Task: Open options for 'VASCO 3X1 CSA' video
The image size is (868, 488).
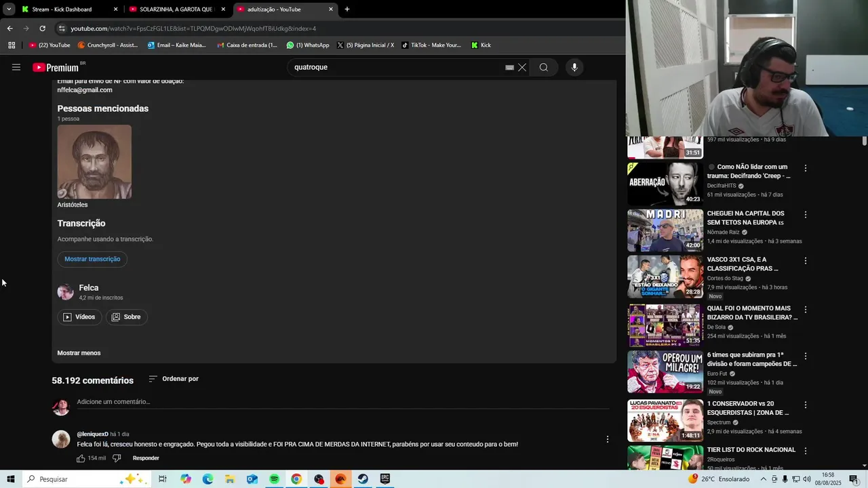Action: pos(806,261)
